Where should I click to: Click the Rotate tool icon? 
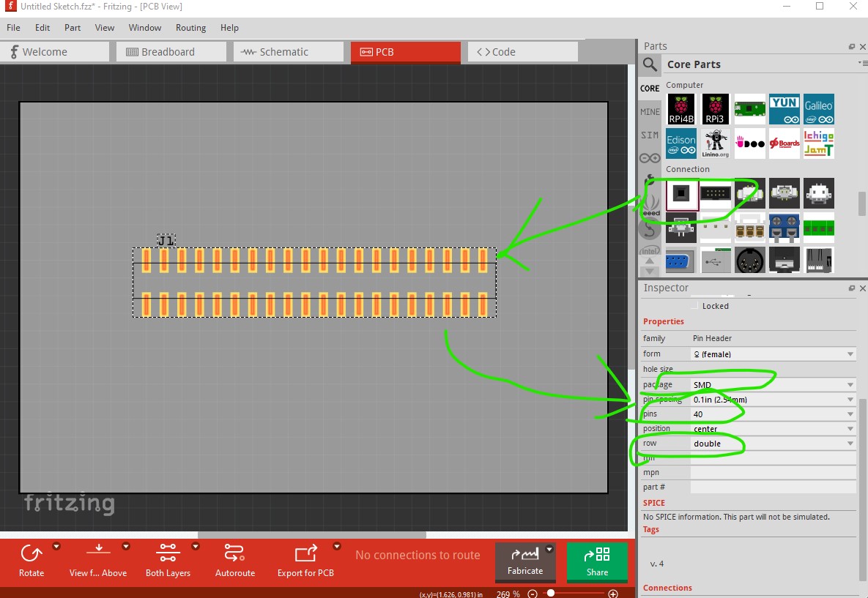pos(31,554)
